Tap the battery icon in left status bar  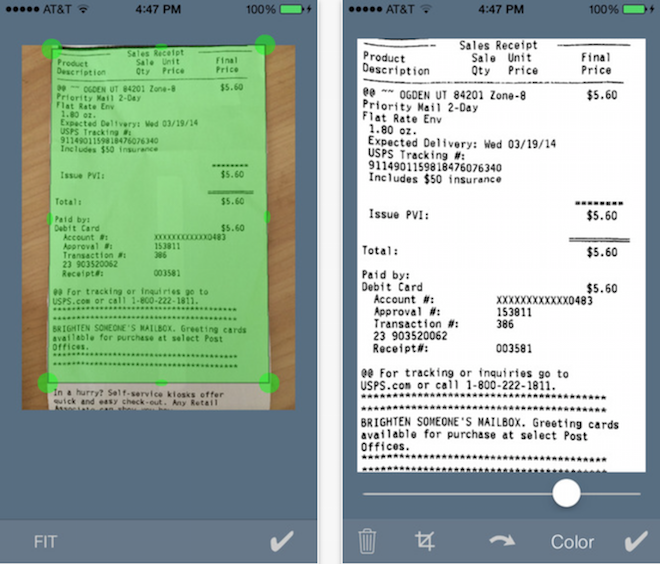point(291,9)
